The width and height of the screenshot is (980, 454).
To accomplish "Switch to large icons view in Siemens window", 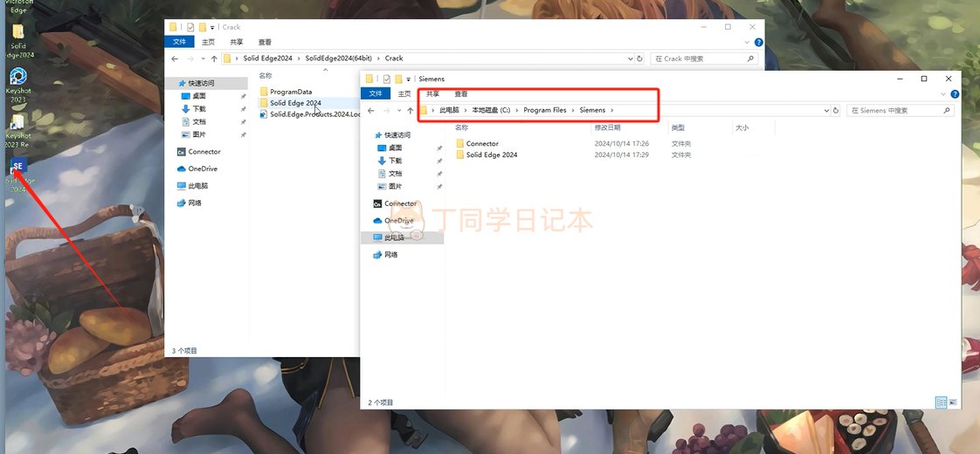I will [x=953, y=402].
